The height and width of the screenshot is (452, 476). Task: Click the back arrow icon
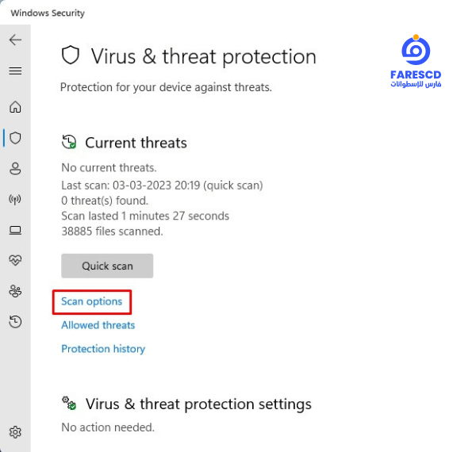15,40
